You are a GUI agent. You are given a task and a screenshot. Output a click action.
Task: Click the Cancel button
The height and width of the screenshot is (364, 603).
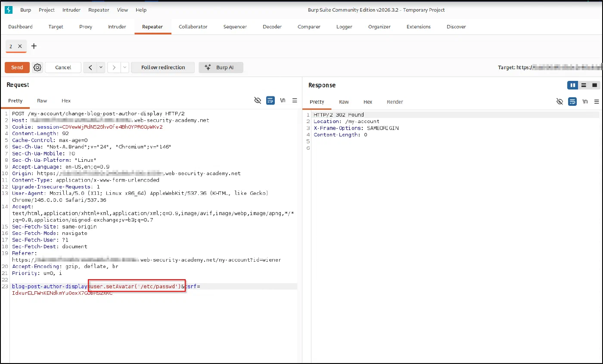[63, 68]
